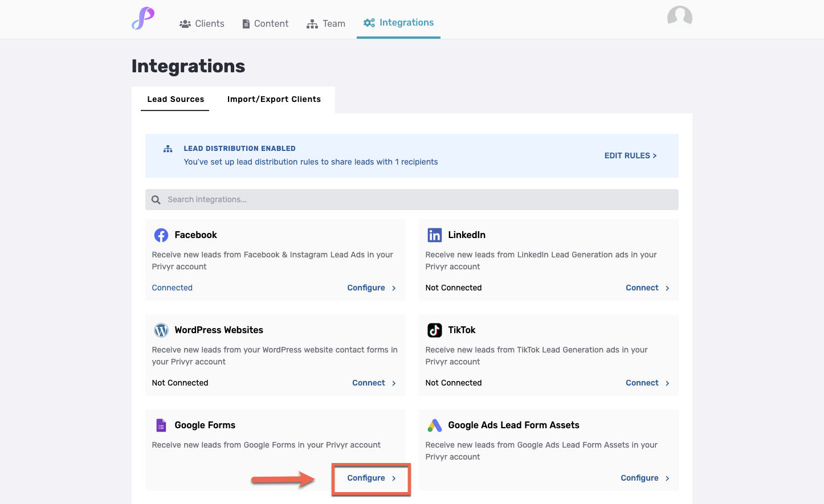824x504 pixels.
Task: Expand the chevron next to Facebook's Configure
Action: pos(394,288)
